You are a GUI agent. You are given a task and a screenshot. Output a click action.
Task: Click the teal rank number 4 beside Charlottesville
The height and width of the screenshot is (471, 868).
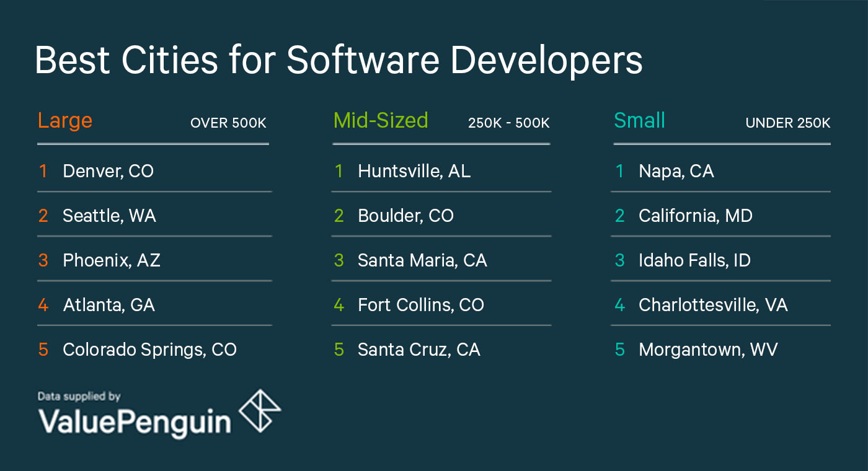619,305
